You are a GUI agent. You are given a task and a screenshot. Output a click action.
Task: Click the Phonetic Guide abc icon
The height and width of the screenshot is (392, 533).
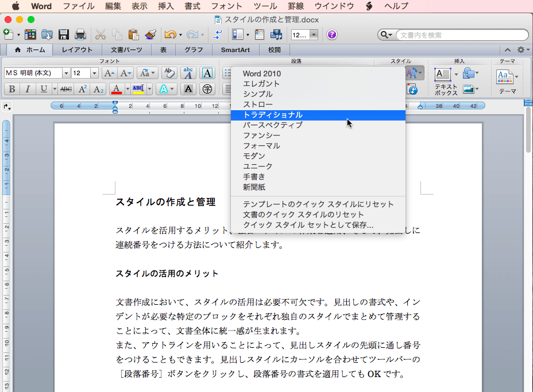point(188,73)
